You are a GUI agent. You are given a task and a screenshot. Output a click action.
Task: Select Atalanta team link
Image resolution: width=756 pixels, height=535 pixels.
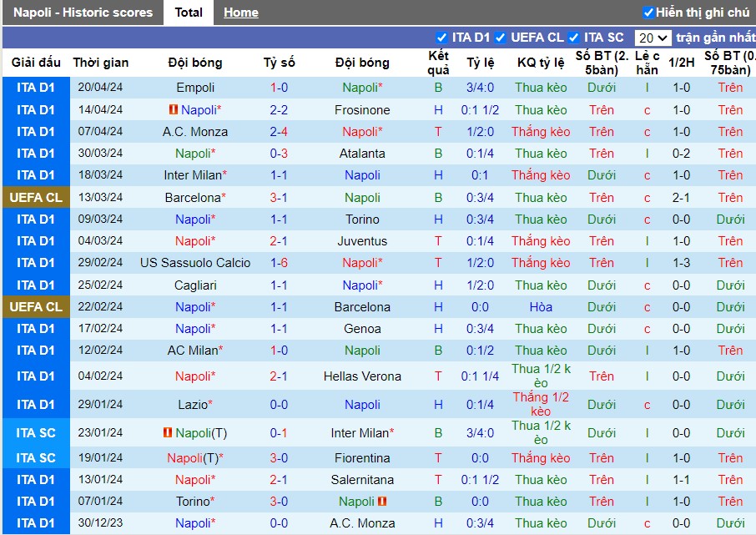[362, 154]
